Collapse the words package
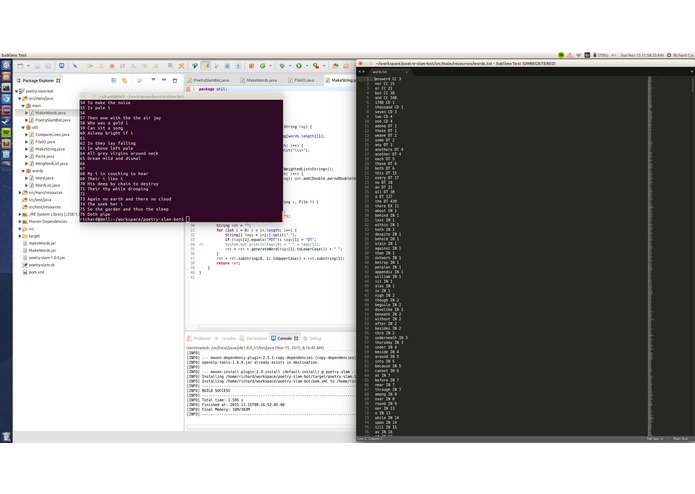This screenshot has width=695, height=494. [x=23, y=171]
